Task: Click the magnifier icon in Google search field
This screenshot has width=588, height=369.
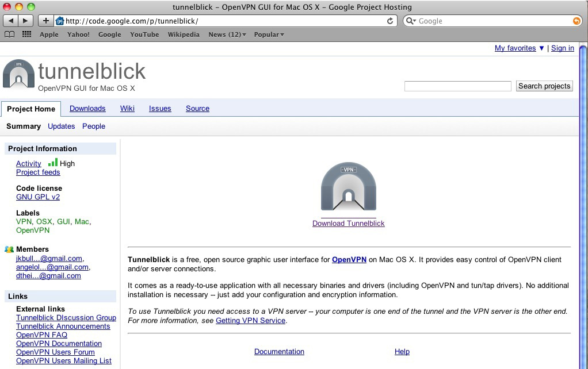Action: coord(411,21)
